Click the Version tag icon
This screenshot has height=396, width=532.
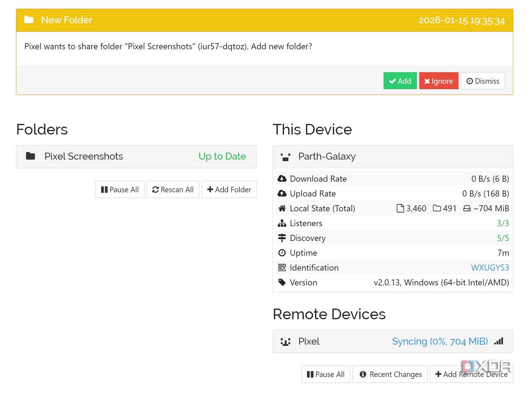282,282
